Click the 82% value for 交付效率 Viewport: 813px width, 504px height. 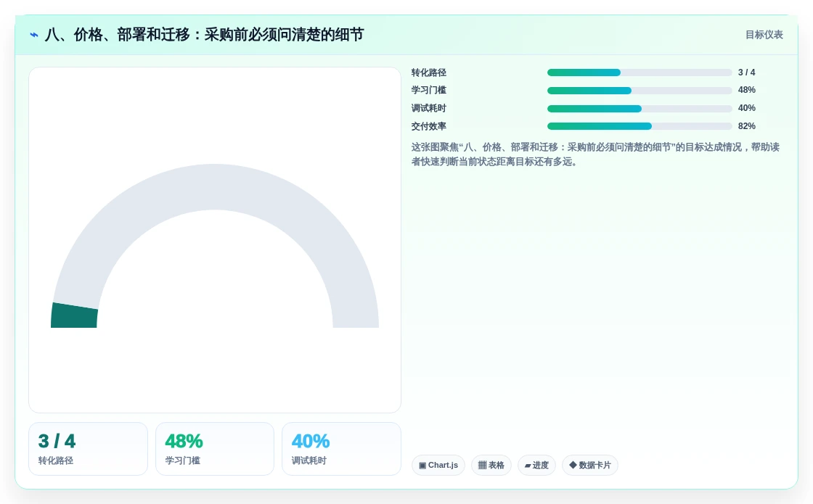coord(747,126)
